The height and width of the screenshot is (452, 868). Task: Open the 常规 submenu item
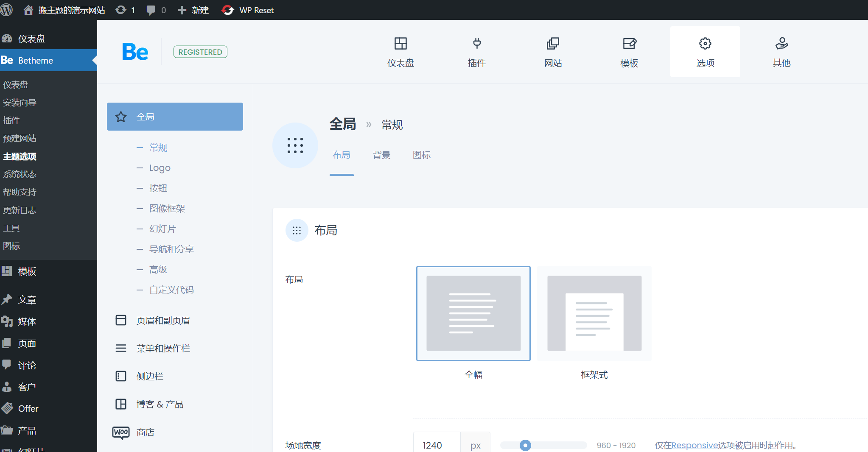click(158, 148)
